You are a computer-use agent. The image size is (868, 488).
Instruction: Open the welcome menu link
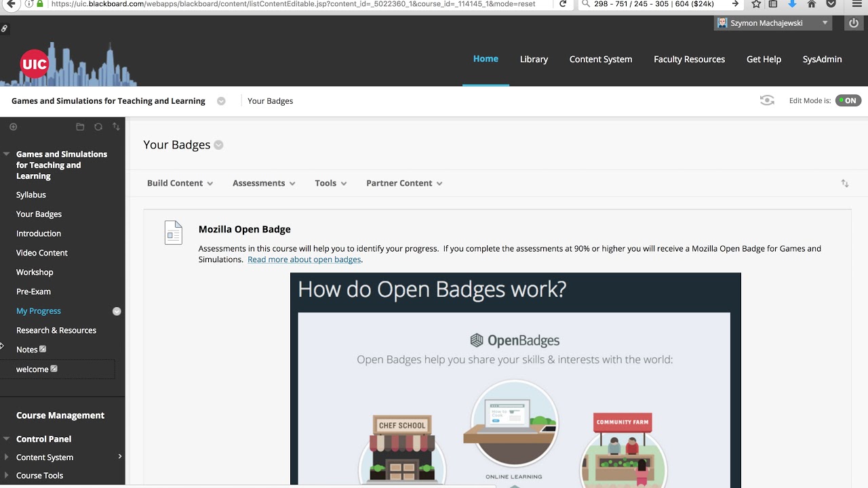coord(32,369)
